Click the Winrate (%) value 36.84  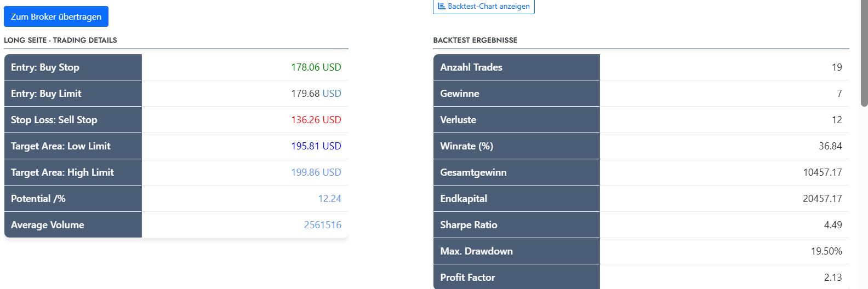tap(830, 146)
